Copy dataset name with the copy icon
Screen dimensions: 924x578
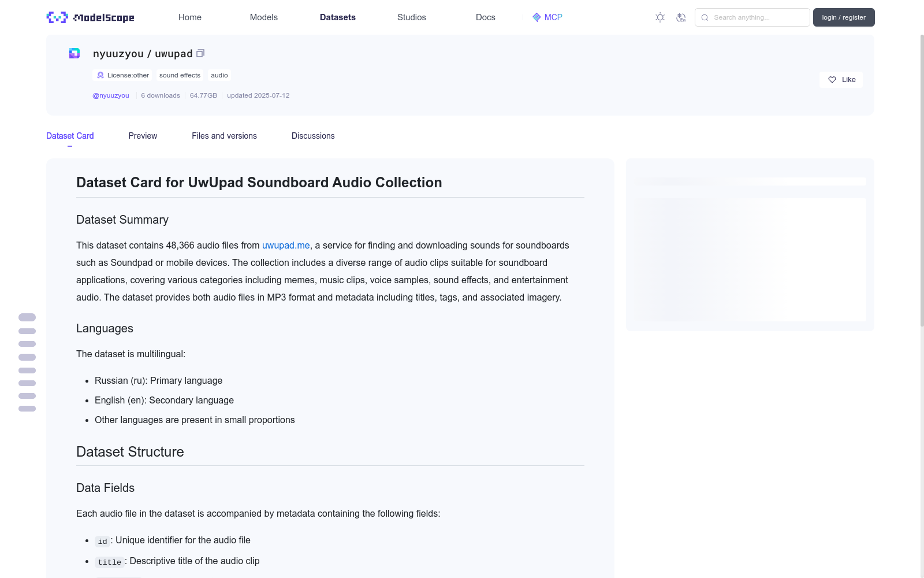pos(200,53)
